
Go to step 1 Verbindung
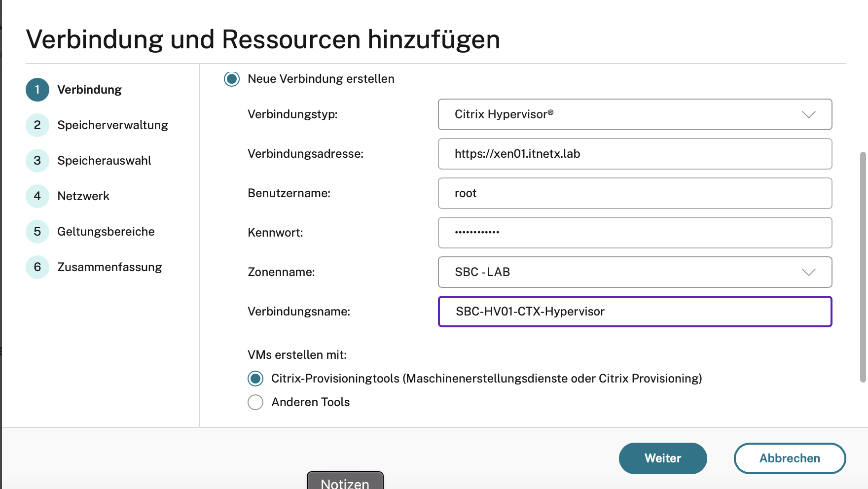click(x=74, y=90)
